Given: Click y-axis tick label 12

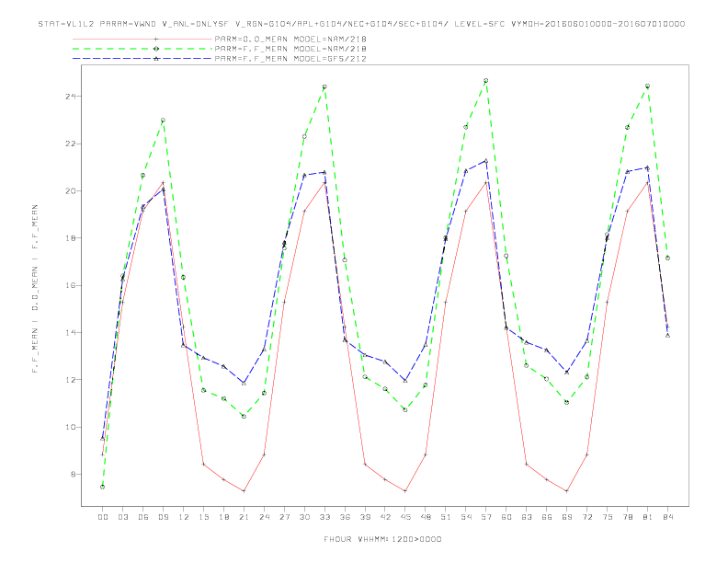Looking at the screenshot, I should (71, 380).
